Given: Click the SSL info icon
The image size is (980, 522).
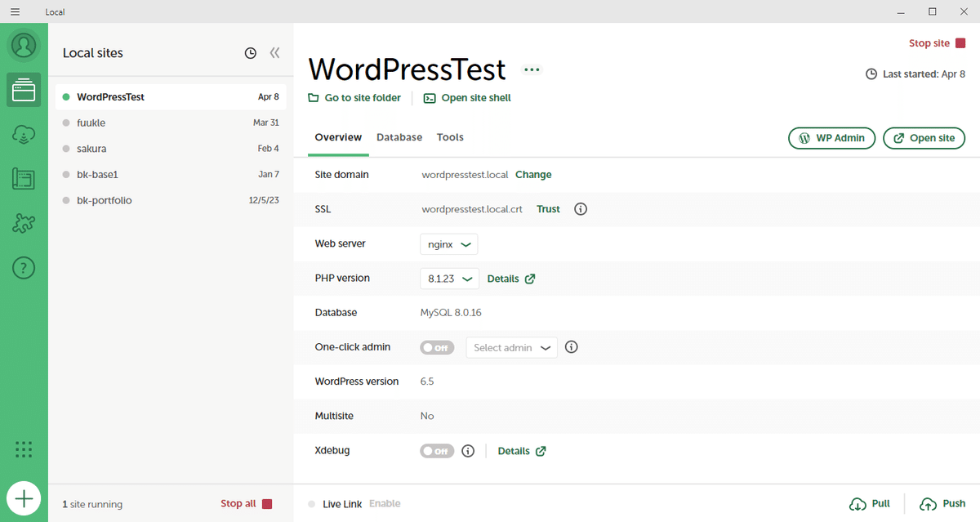Looking at the screenshot, I should (x=581, y=209).
